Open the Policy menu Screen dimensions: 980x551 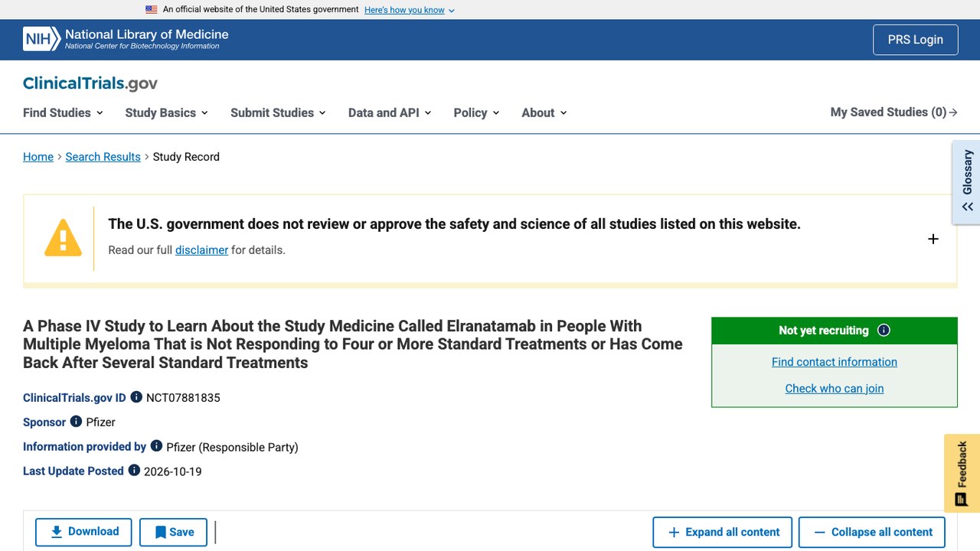[476, 112]
